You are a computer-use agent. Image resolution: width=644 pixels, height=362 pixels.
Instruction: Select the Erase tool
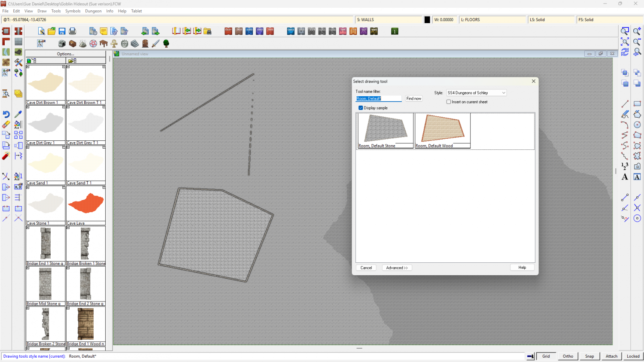coord(6,125)
